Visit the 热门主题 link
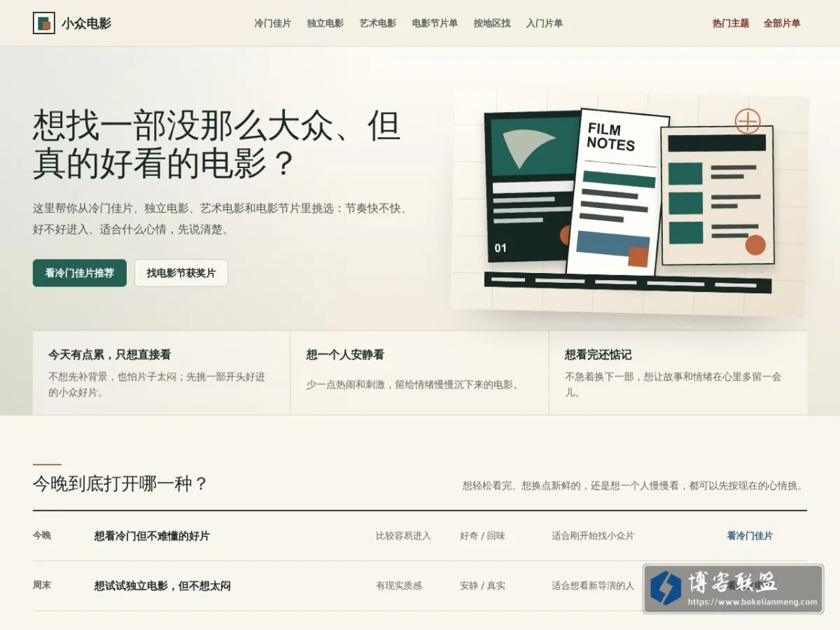The height and width of the screenshot is (630, 840). coord(731,23)
